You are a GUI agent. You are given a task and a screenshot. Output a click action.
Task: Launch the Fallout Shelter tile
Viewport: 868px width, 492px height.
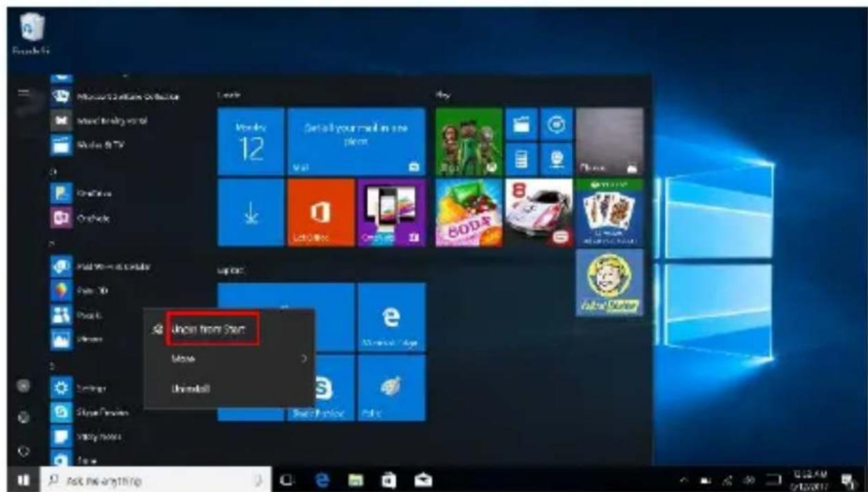pyautogui.click(x=610, y=283)
